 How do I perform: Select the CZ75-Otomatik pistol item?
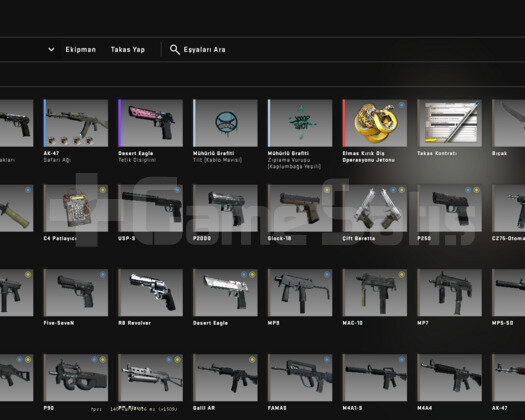[508, 208]
